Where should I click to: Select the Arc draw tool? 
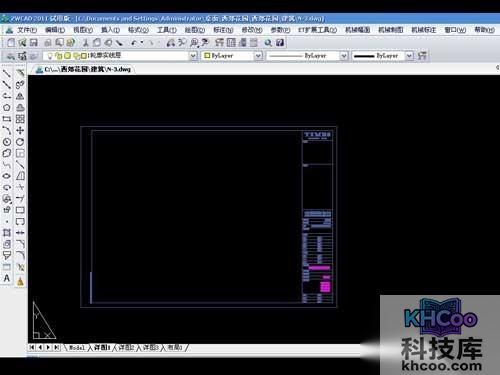(7, 130)
